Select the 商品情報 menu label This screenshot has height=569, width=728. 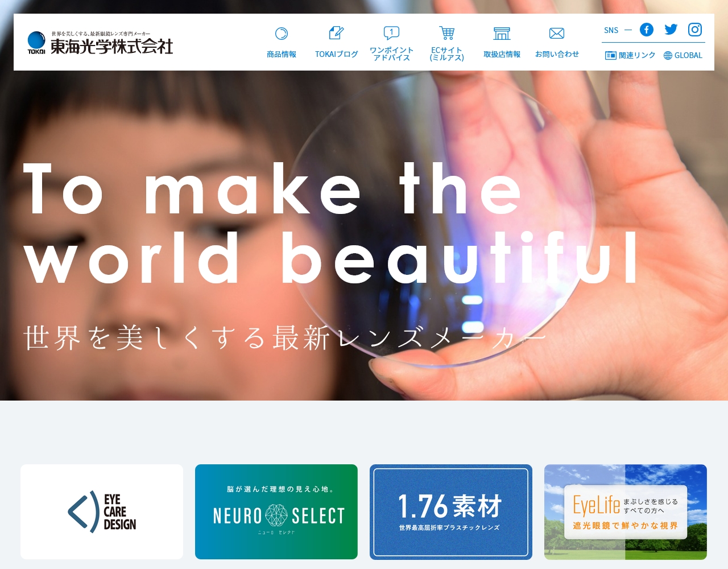pyautogui.click(x=282, y=55)
